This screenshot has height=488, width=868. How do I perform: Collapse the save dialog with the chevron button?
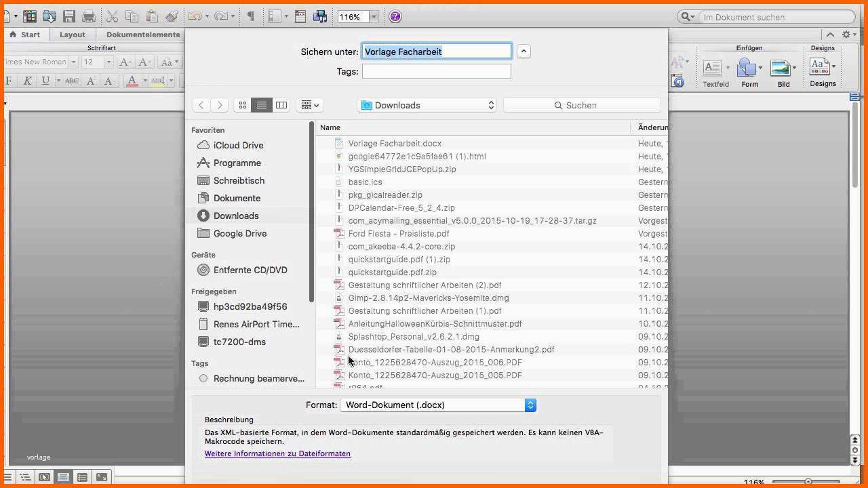(x=524, y=52)
